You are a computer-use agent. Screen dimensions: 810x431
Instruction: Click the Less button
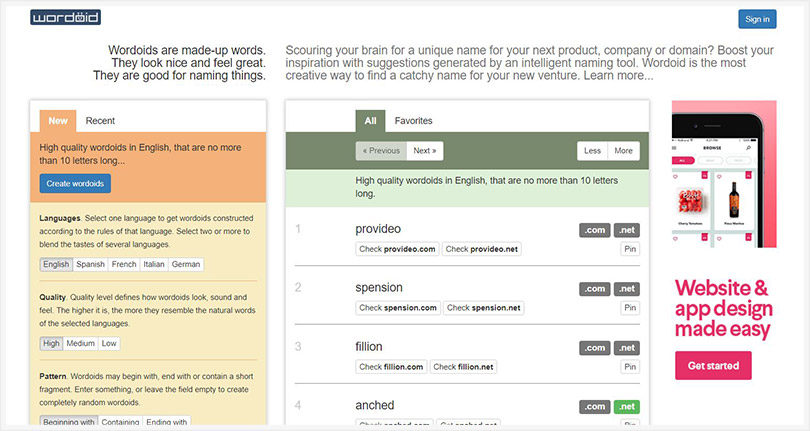pos(593,151)
